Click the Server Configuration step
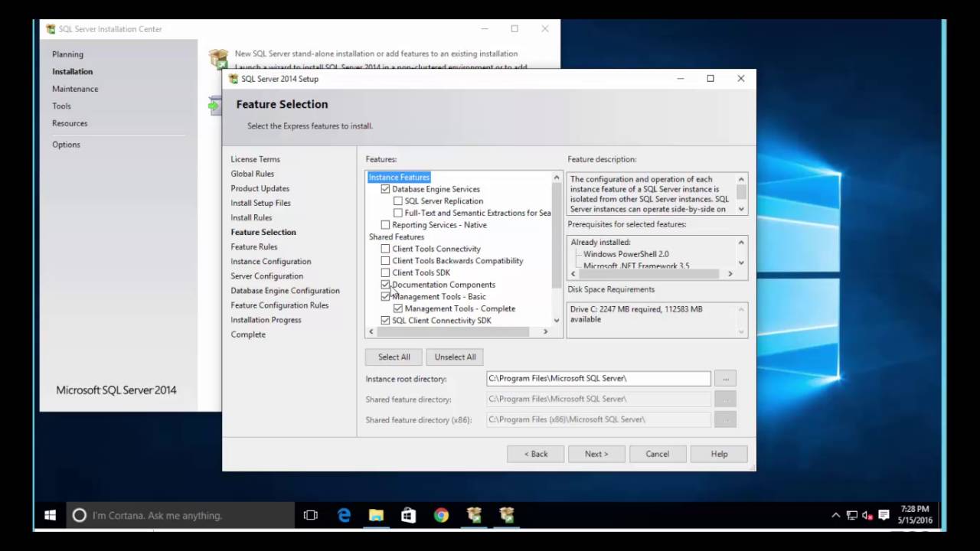Screen dimensions: 980x551 click(266, 276)
